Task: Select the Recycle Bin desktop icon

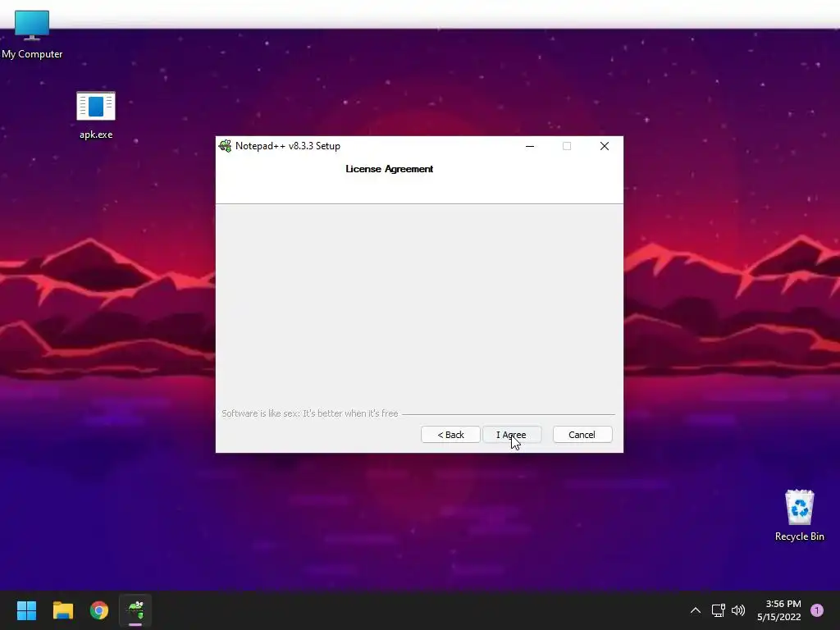Action: click(x=799, y=515)
